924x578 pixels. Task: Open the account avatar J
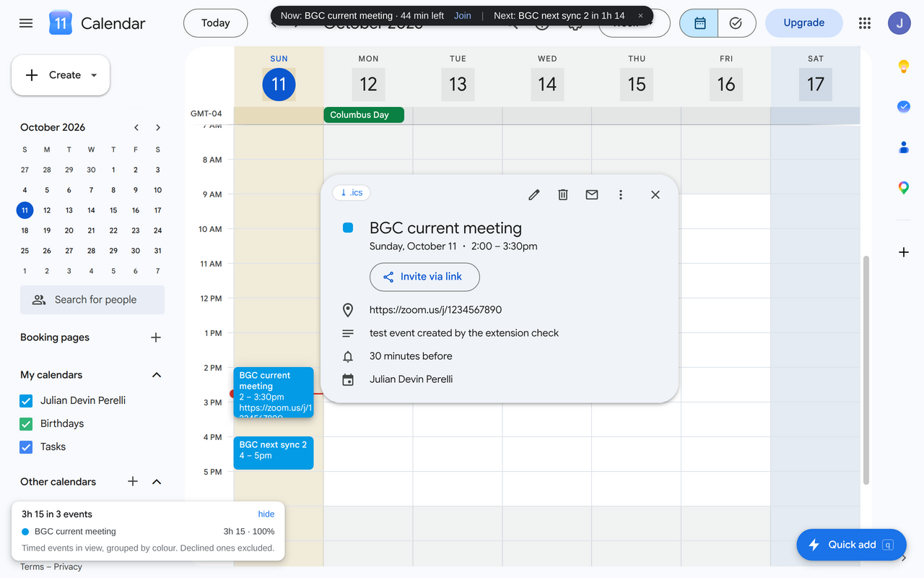[899, 23]
